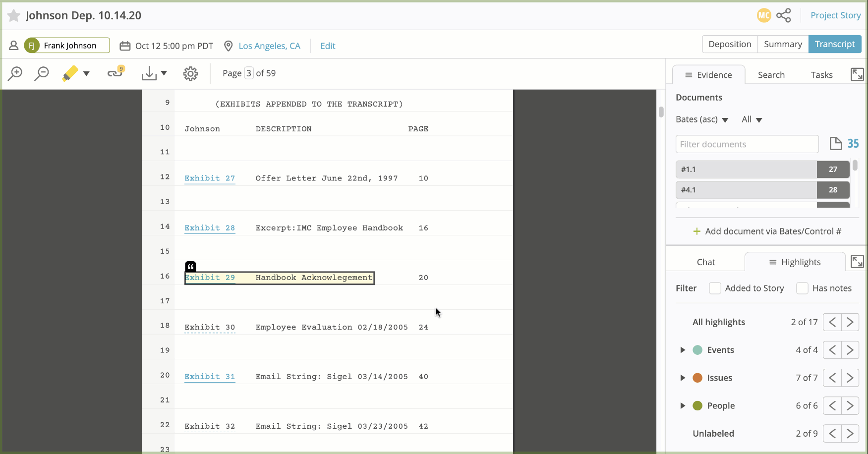The image size is (868, 454).
Task: Click the zoom out magnifier
Action: click(42, 73)
